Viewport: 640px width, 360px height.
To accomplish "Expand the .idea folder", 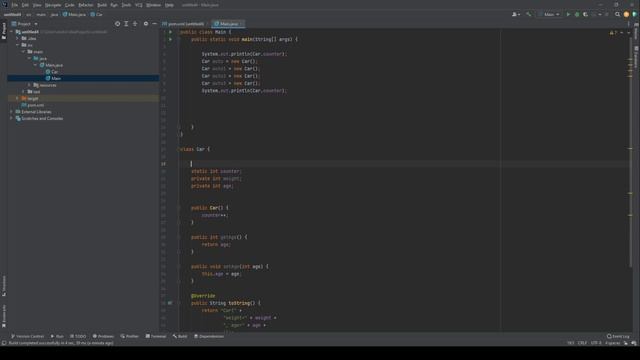I will [18, 38].
